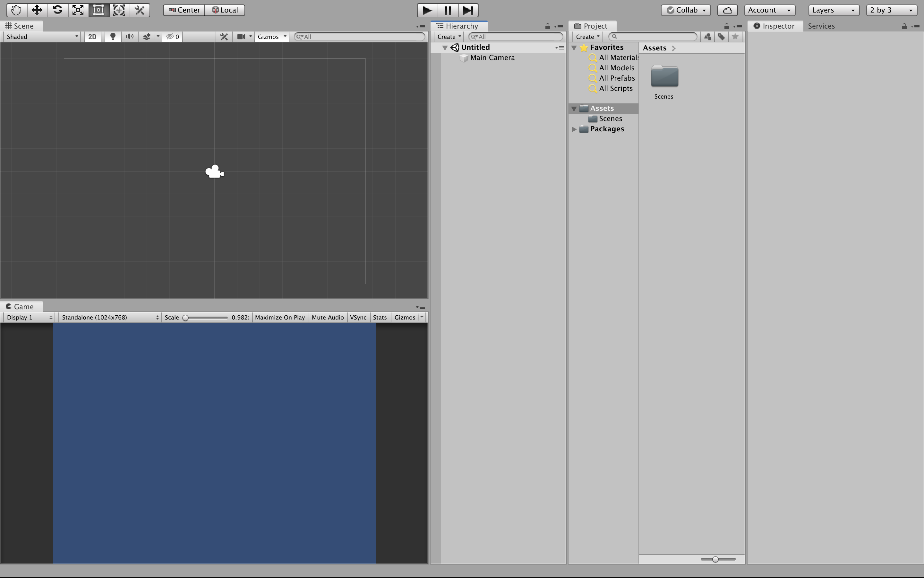
Task: Click Search by Label tag icon
Action: click(721, 36)
